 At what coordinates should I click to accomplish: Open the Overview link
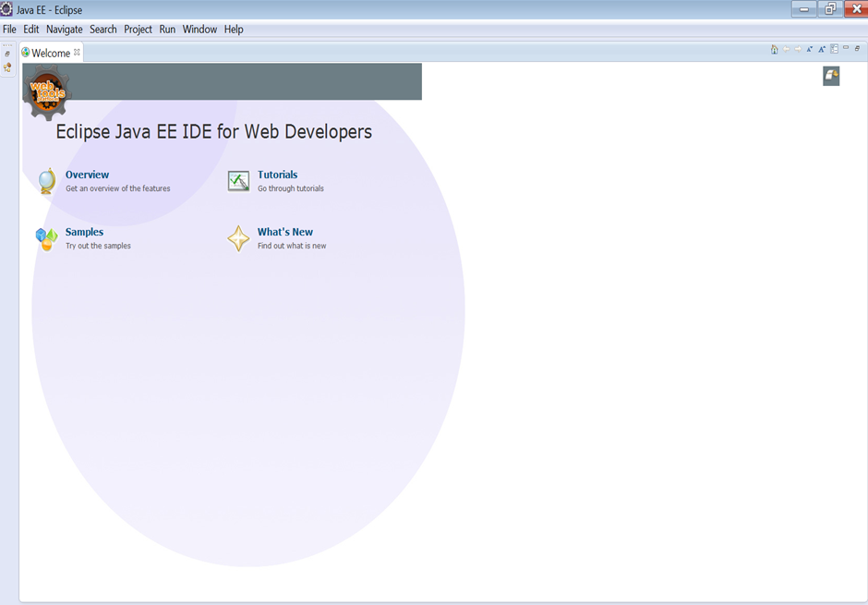88,175
